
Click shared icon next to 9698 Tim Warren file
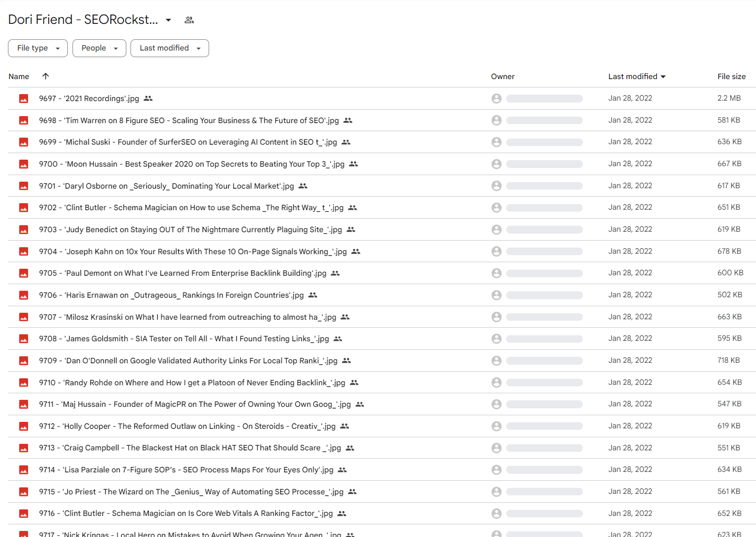(348, 120)
